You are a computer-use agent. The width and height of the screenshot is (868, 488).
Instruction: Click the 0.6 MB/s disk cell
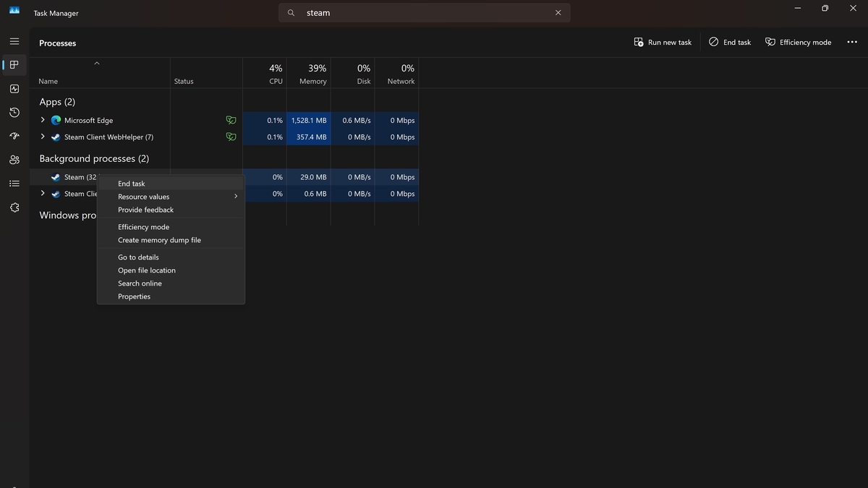tap(353, 121)
